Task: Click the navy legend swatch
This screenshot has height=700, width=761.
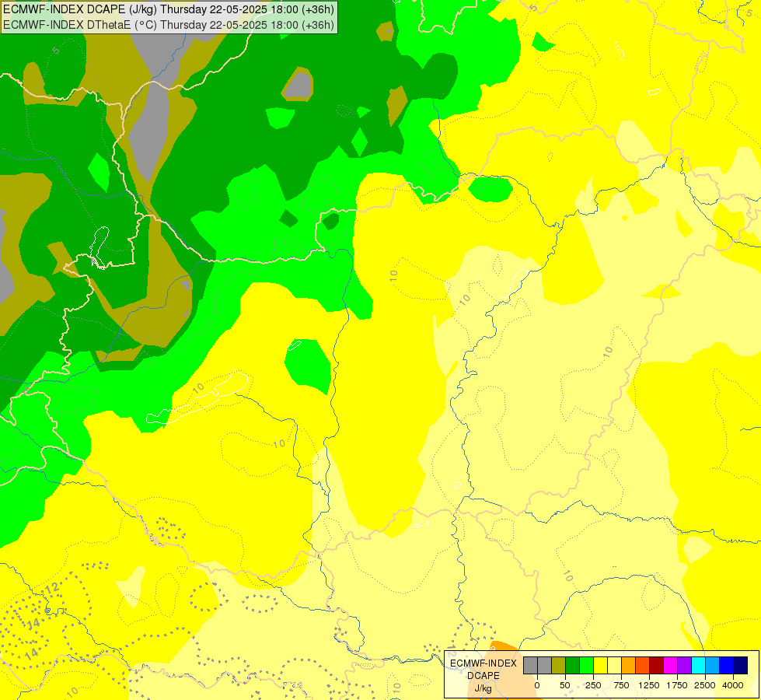Action: click(741, 666)
